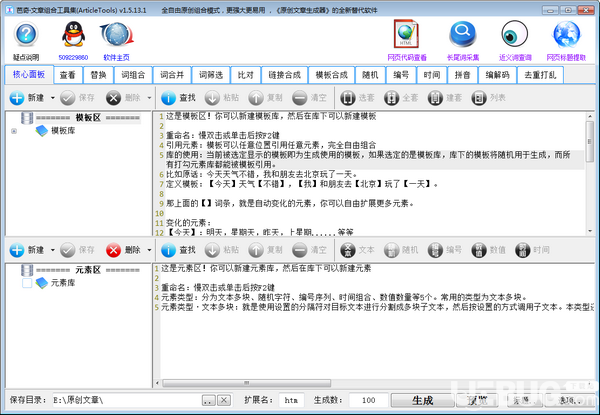Tick the 元素库 checkbox
Viewport: 600px width, 415px height.
point(27,283)
